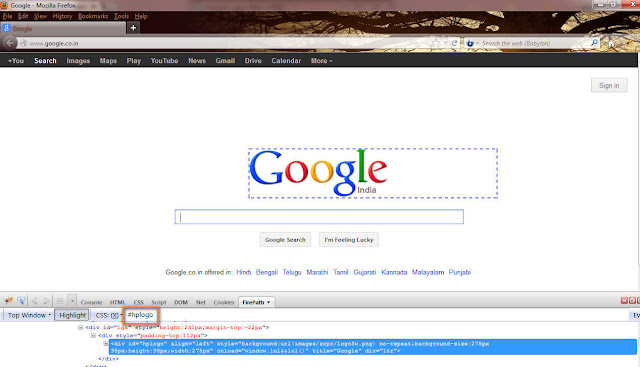The width and height of the screenshot is (640, 367).
Task: Click the red Firebug minimize panel icon
Action: [624, 300]
